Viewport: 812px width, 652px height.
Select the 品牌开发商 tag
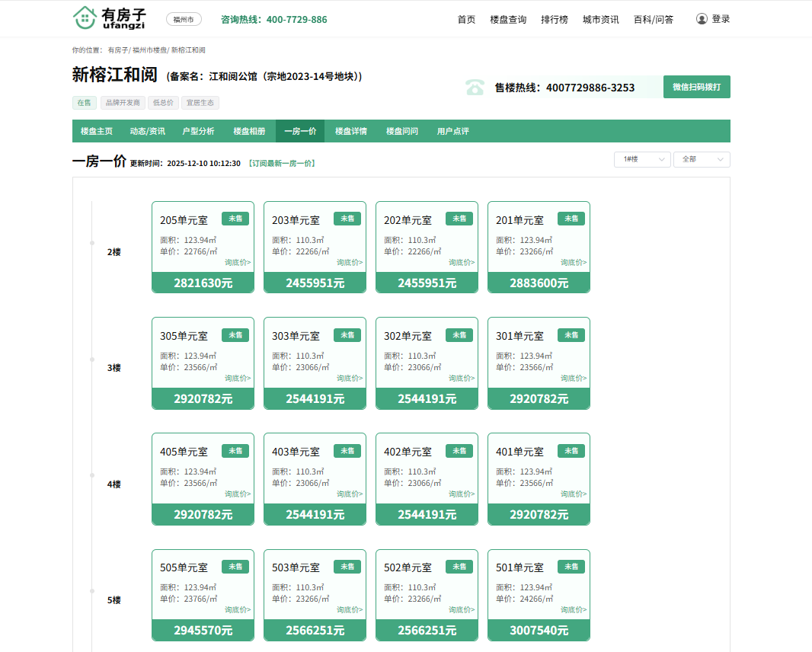pyautogui.click(x=123, y=103)
